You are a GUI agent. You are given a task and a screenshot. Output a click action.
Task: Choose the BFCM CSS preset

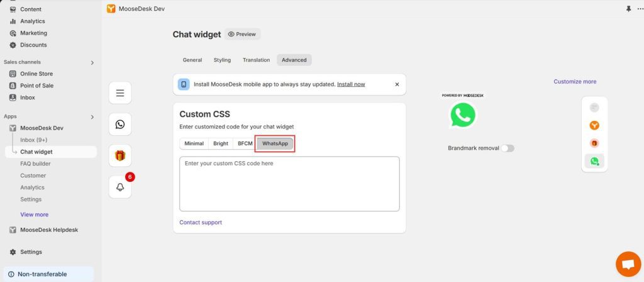click(245, 144)
